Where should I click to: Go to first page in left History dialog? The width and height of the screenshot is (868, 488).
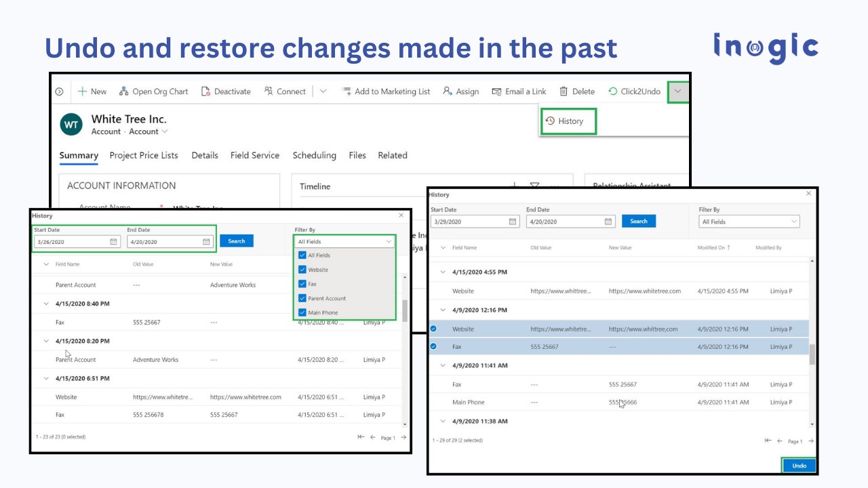(x=361, y=437)
